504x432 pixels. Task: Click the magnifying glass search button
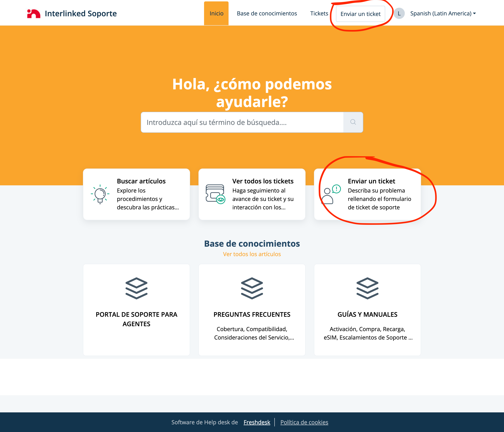pyautogui.click(x=353, y=122)
